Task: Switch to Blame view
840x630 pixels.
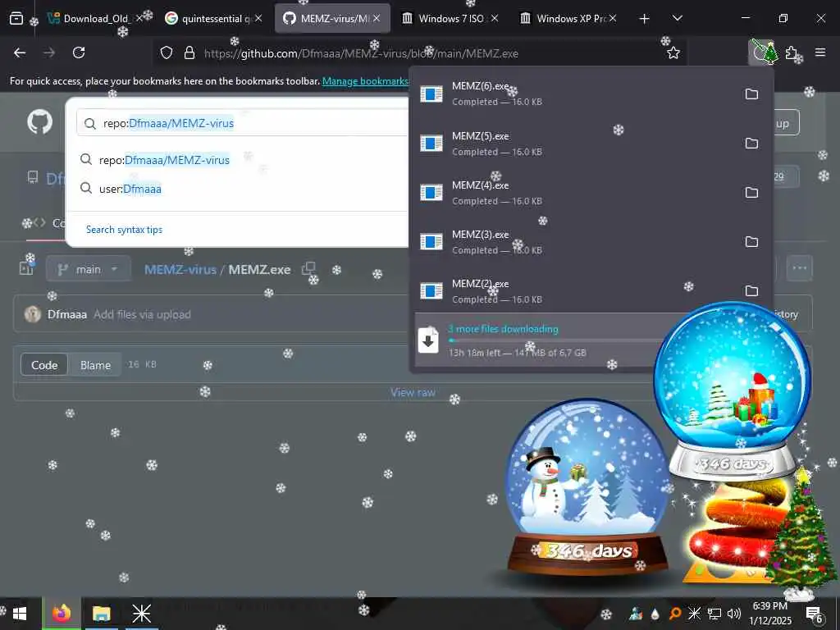Action: (x=95, y=365)
